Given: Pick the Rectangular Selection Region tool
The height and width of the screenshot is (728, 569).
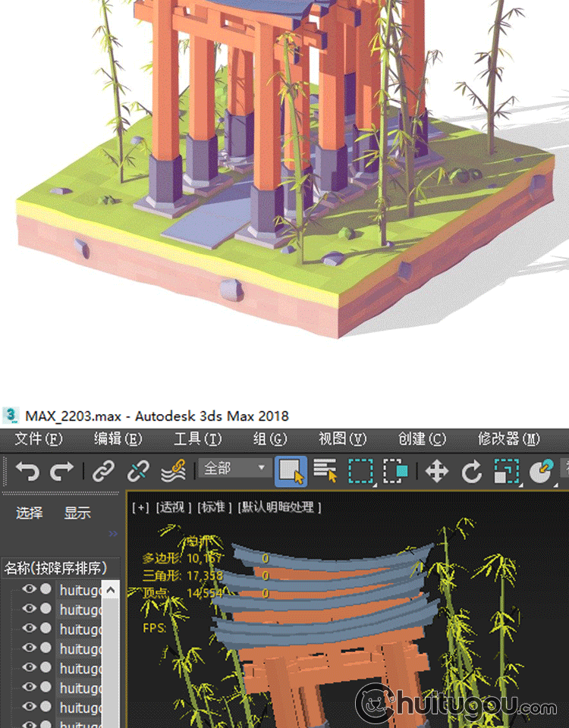Looking at the screenshot, I should click(x=360, y=472).
